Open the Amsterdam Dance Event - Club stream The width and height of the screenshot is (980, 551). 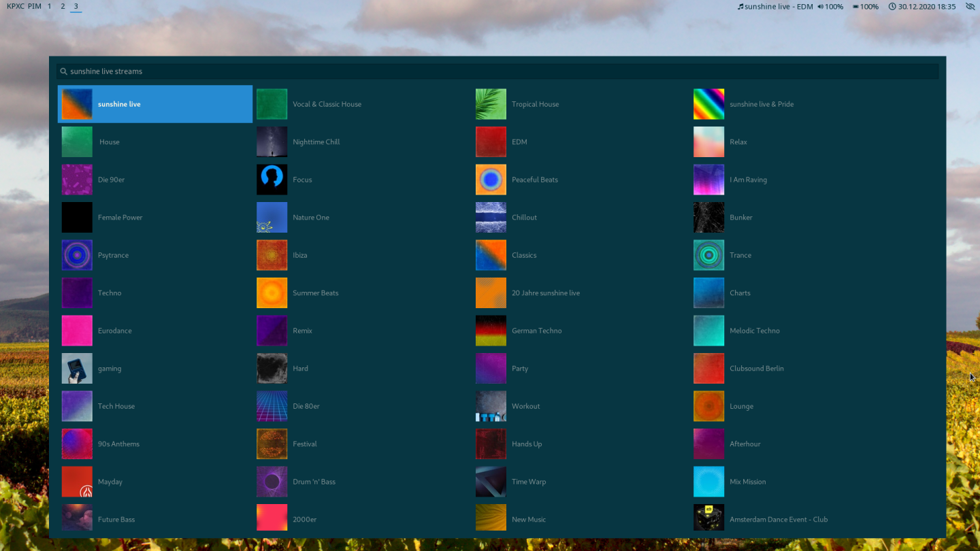[x=783, y=519]
